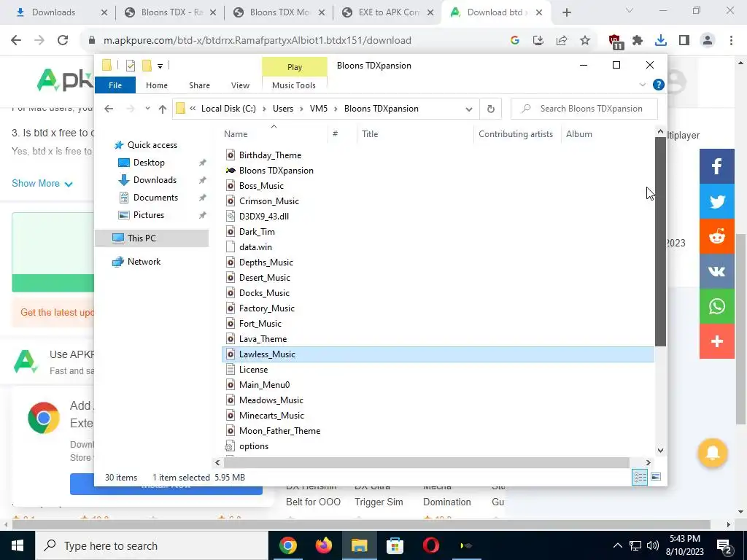
Task: Refresh the Bloons TDXpansion folder
Action: click(491, 109)
